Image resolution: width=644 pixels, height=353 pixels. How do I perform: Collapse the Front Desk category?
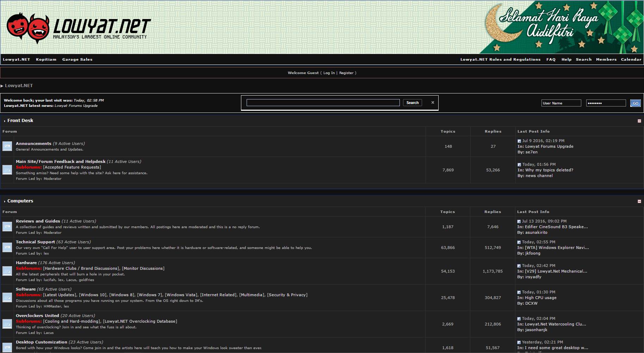point(639,121)
